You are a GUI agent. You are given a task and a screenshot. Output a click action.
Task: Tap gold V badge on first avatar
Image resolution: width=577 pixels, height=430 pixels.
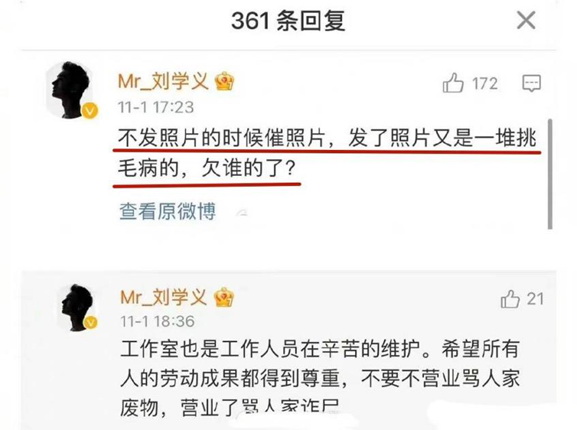(x=90, y=110)
